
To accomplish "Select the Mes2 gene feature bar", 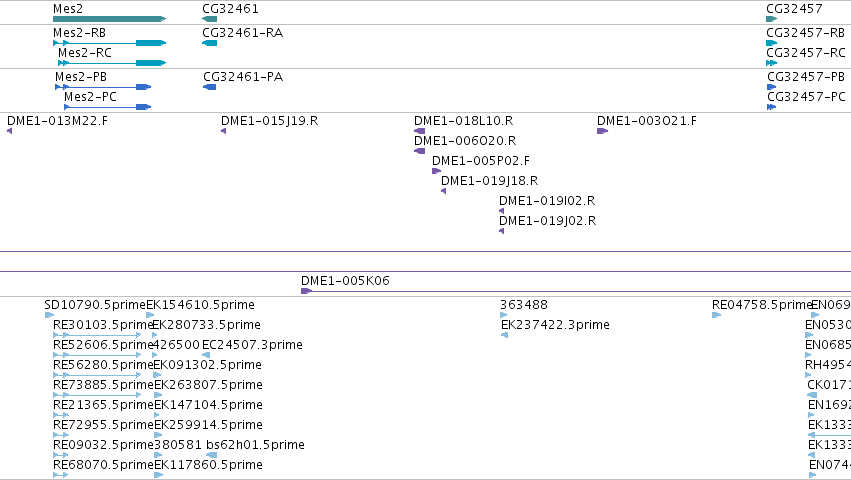I will click(109, 19).
